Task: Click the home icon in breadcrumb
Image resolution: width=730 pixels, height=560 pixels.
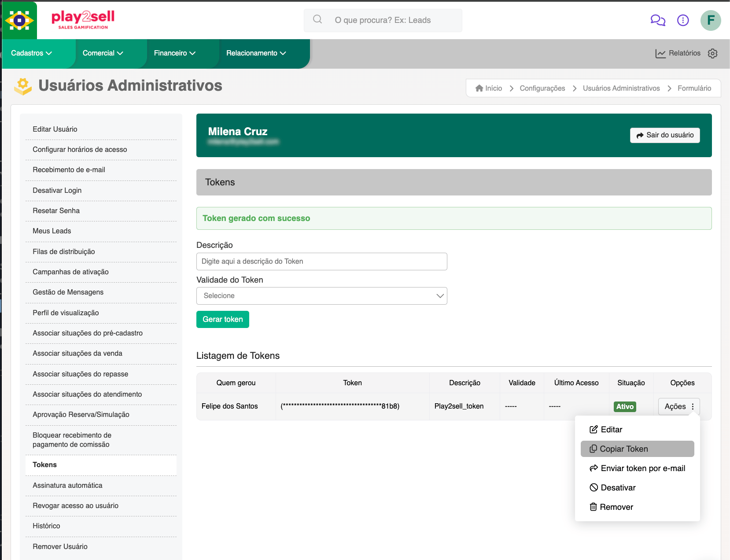Action: [x=479, y=88]
